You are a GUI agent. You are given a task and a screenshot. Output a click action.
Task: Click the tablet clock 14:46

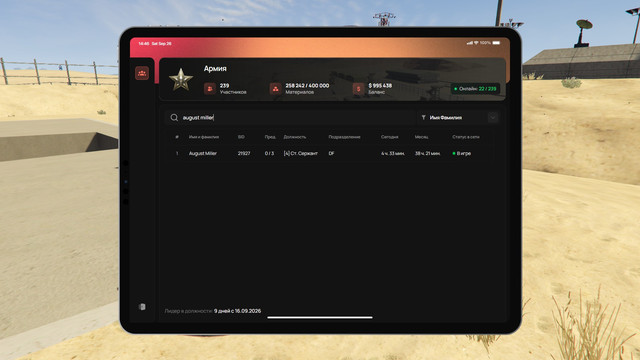click(144, 43)
